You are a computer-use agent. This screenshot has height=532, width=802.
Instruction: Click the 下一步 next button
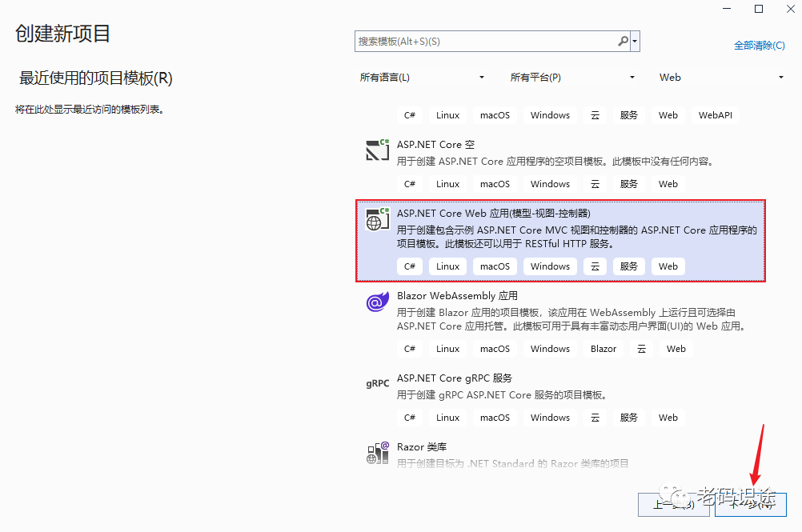click(750, 505)
